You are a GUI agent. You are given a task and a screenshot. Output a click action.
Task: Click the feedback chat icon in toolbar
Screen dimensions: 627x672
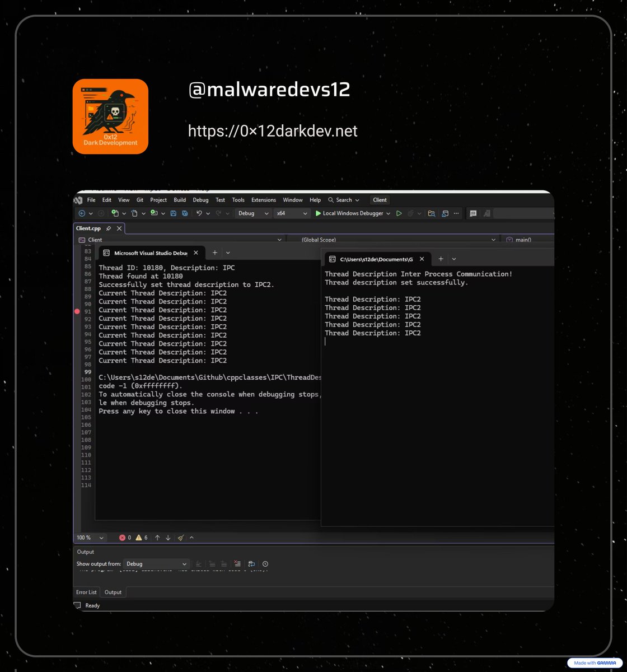473,213
